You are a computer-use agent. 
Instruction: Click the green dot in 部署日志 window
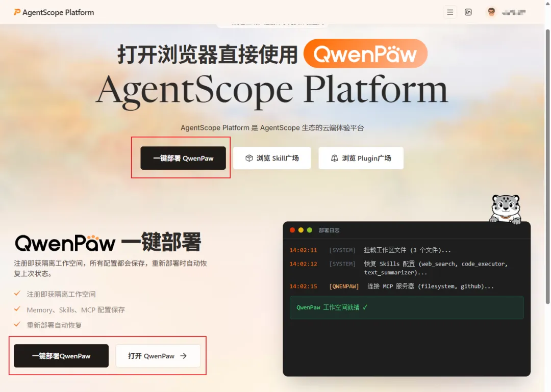310,230
